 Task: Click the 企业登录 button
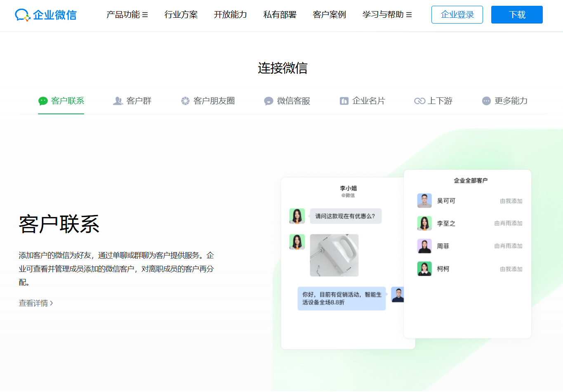pyautogui.click(x=457, y=14)
